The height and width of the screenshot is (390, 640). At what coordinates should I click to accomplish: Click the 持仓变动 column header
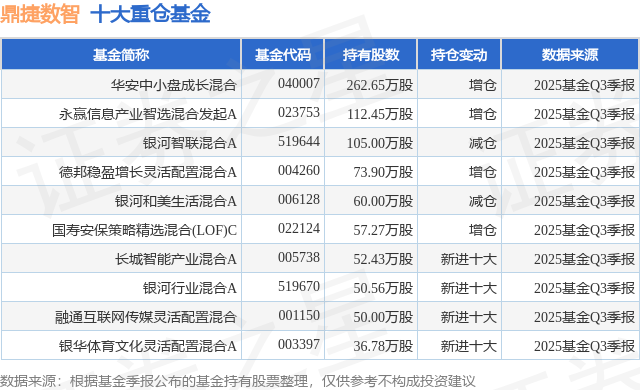tap(459, 55)
